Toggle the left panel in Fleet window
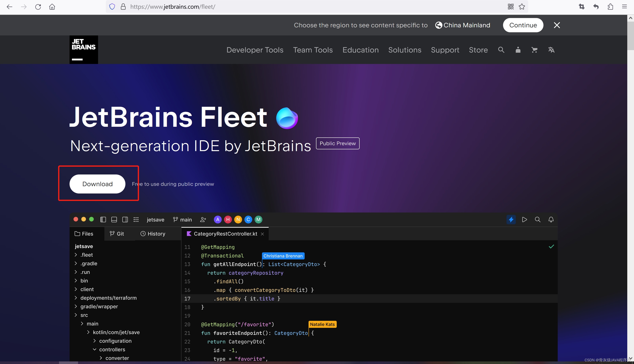 click(103, 219)
